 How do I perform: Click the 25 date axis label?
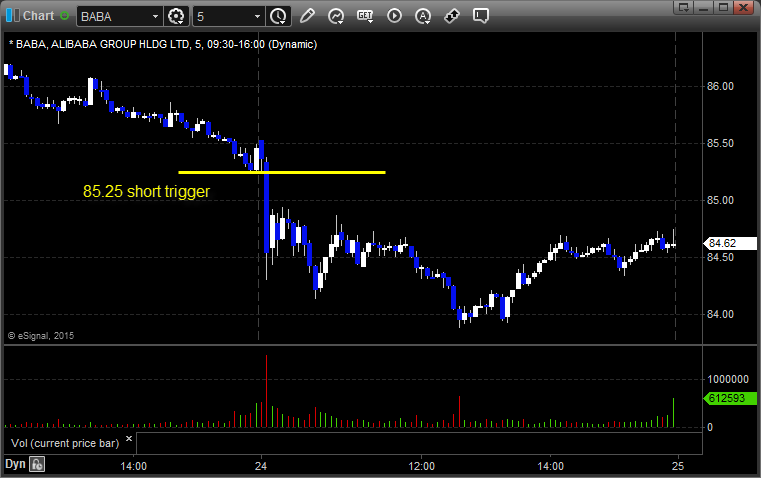(x=678, y=466)
